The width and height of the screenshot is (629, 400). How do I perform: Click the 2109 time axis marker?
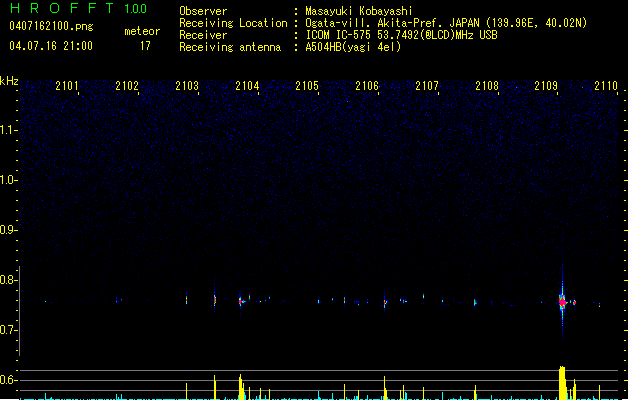(x=546, y=86)
